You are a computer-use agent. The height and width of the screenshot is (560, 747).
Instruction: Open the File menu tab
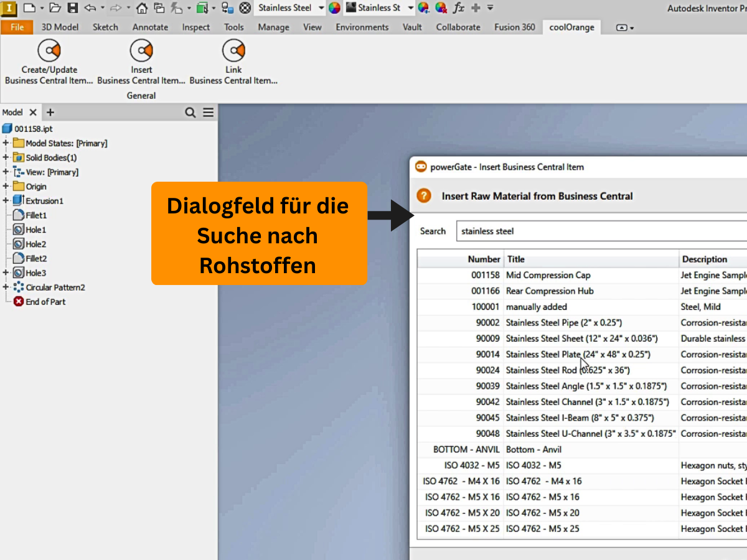[17, 27]
